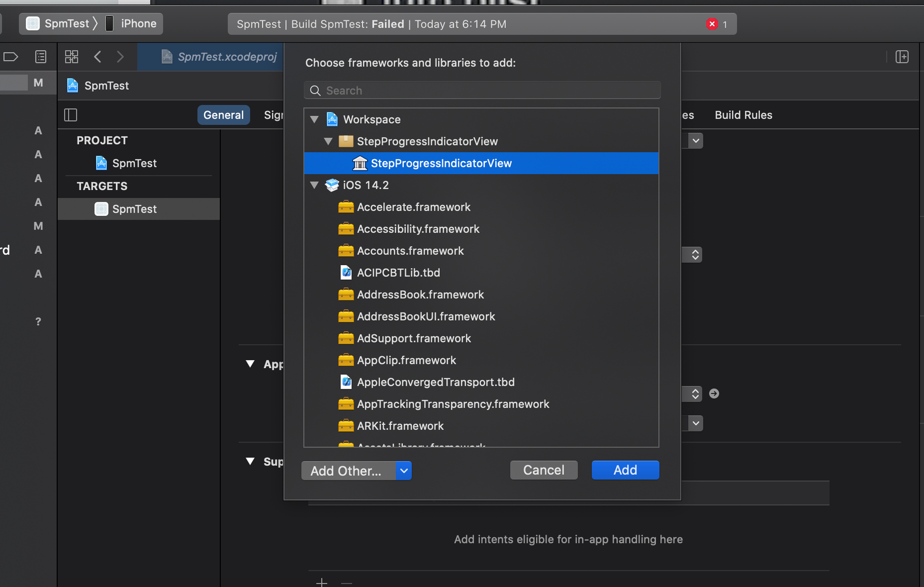Viewport: 924px width, 587px height.
Task: Choose AppClip.framework
Action: (481, 360)
